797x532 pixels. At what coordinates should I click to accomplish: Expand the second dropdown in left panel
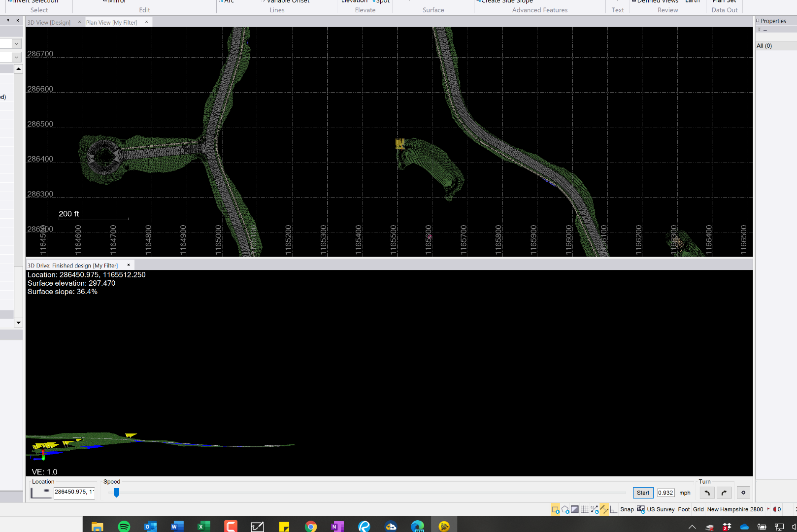[x=16, y=57]
